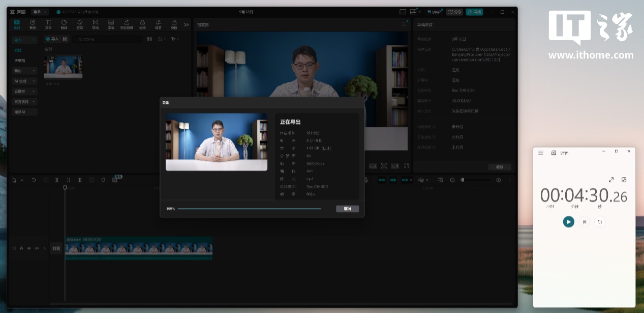644x313 pixels.
Task: Select the imported video thumbnail in media bin
Action: [x=64, y=67]
